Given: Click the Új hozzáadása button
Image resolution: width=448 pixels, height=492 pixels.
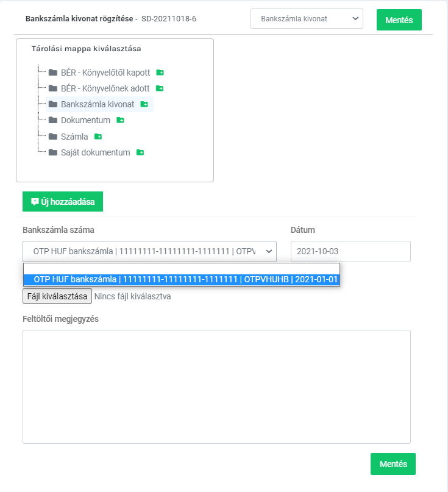Looking at the screenshot, I should tap(63, 201).
